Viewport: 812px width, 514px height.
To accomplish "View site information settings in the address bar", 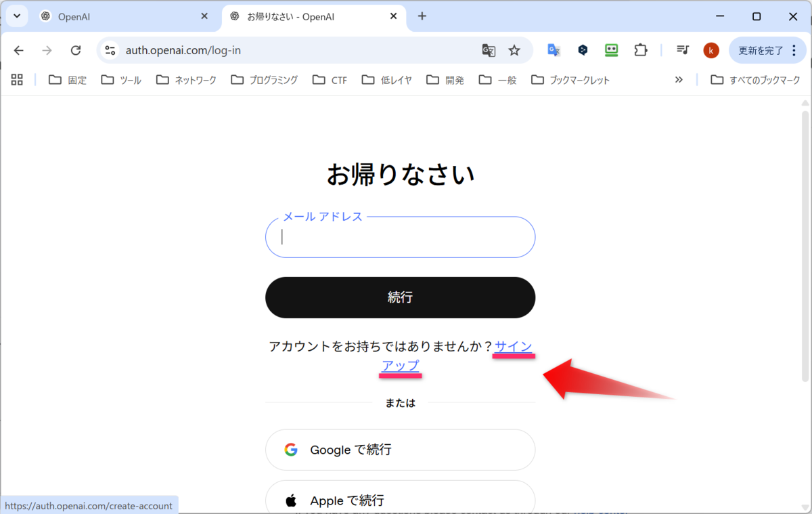I will (x=110, y=49).
